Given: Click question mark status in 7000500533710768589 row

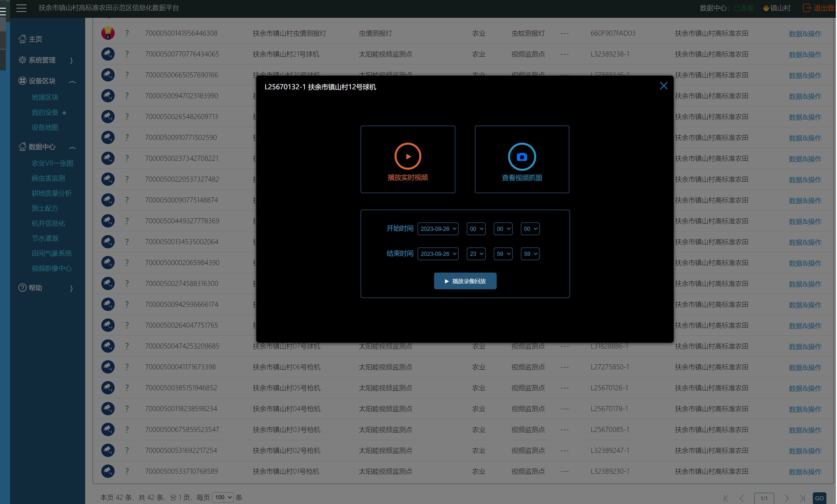Looking at the screenshot, I should pyautogui.click(x=127, y=471).
